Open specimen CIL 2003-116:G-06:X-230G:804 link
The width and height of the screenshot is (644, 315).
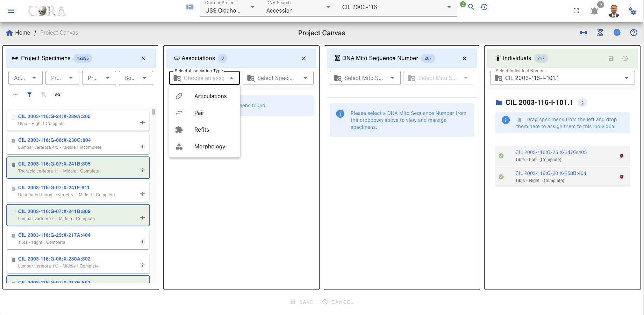pyautogui.click(x=55, y=140)
